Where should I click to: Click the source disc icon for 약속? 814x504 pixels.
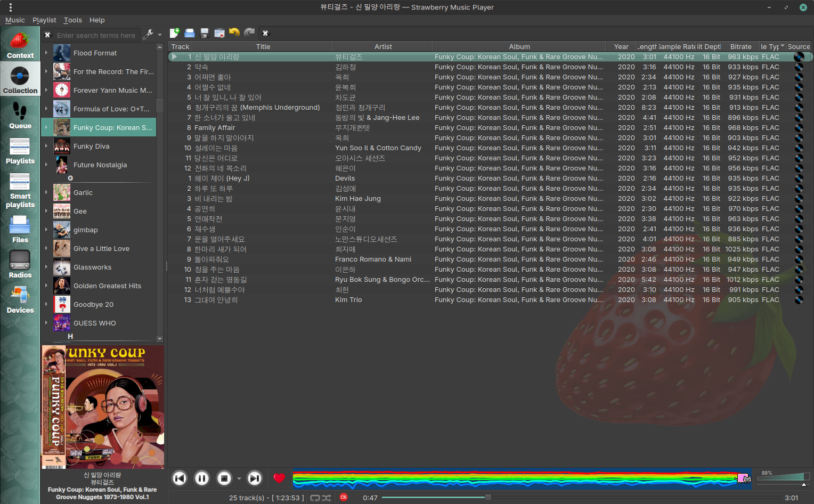point(799,67)
